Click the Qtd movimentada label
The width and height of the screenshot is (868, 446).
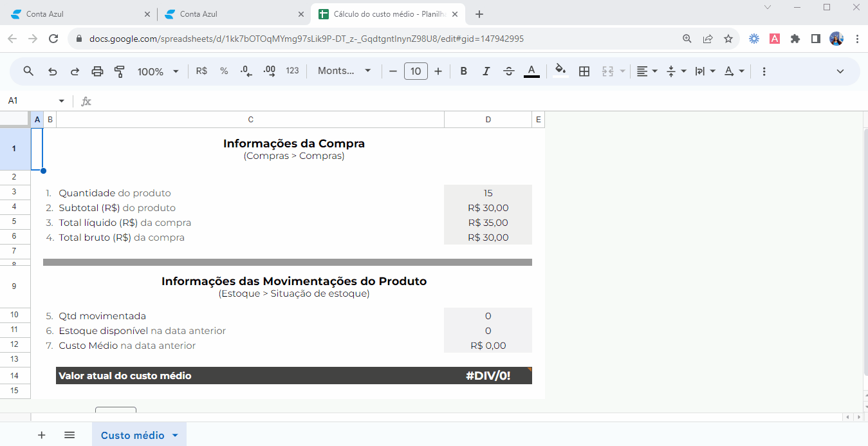102,316
